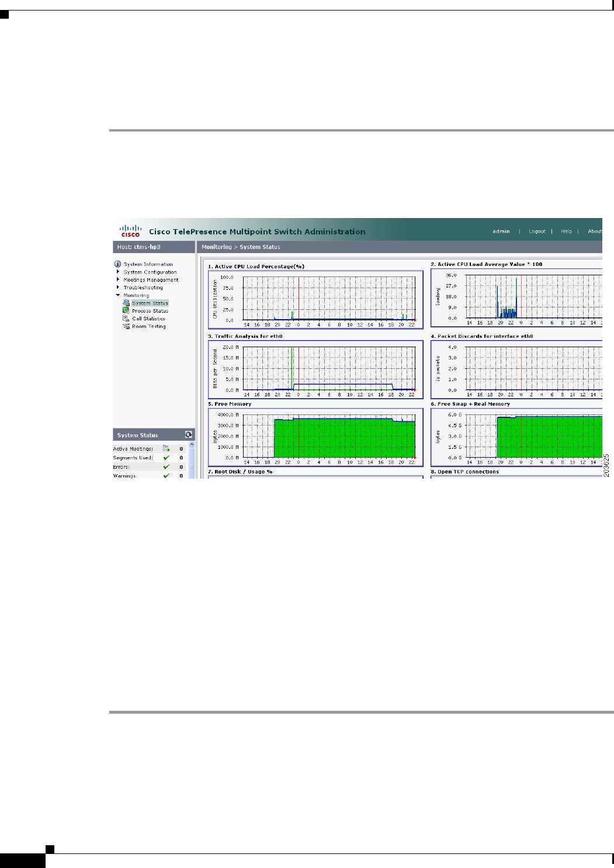This screenshot has height=868, width=614.
Task: Click the Room Testing icon
Action: pyautogui.click(x=126, y=326)
